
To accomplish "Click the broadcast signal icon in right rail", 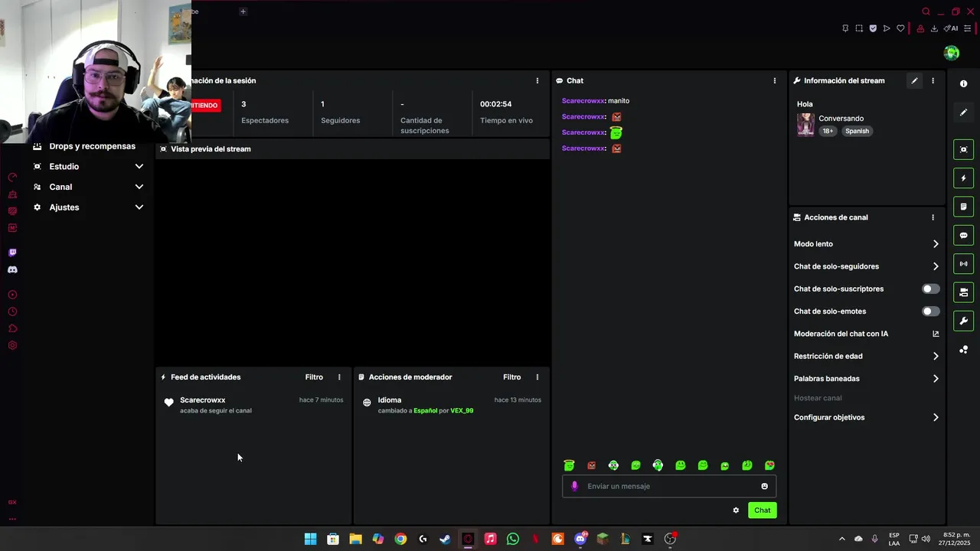I will pyautogui.click(x=964, y=264).
